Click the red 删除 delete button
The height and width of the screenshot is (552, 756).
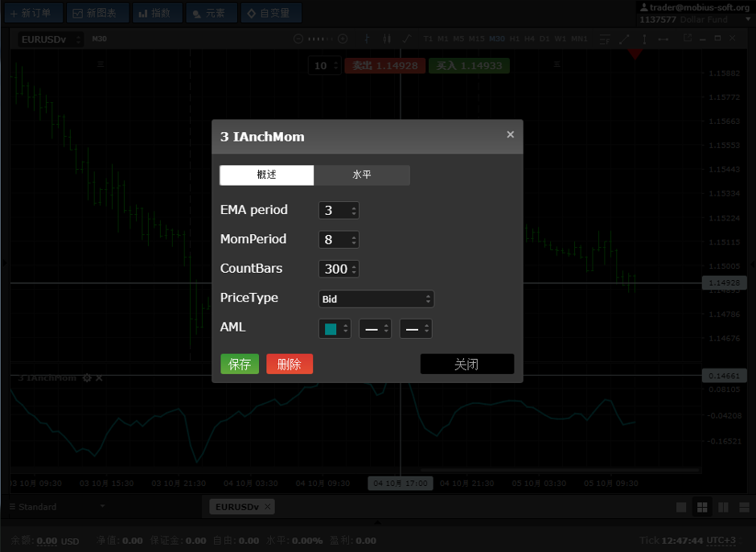click(x=290, y=364)
